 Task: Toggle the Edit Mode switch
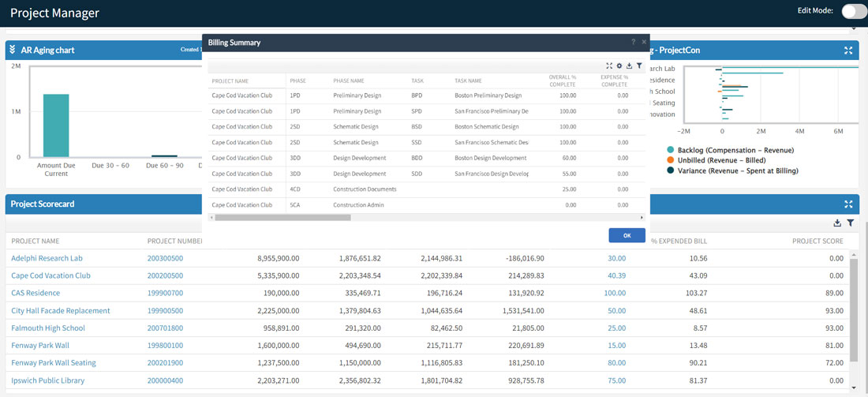[x=853, y=11]
